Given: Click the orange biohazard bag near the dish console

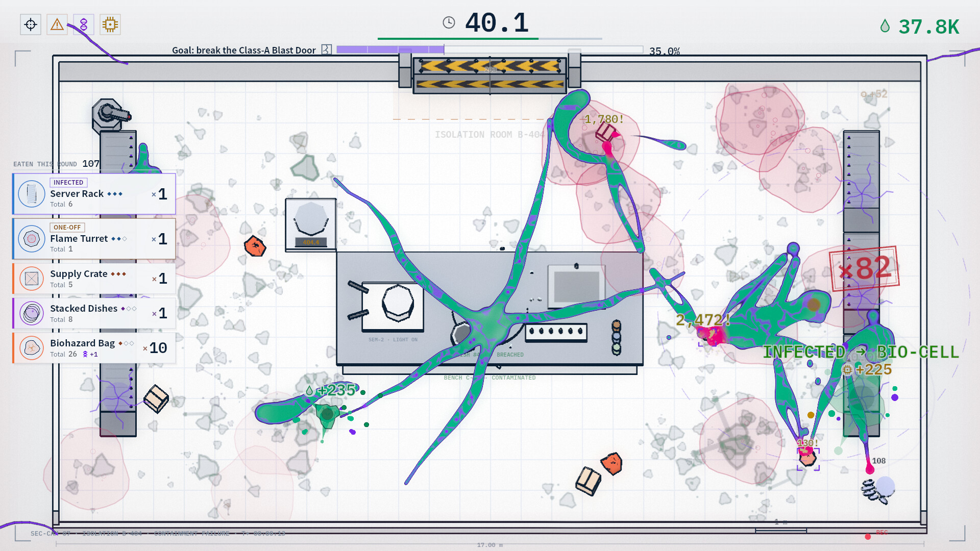Looking at the screenshot, I should coord(255,246).
